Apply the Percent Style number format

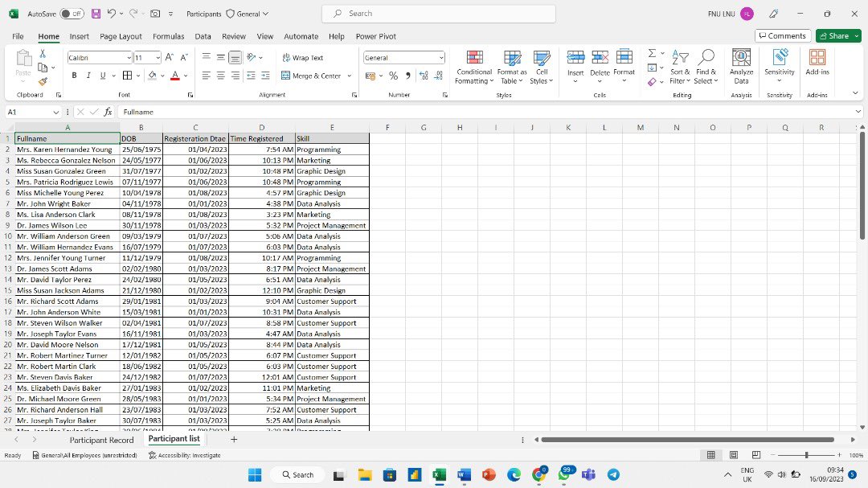click(393, 75)
